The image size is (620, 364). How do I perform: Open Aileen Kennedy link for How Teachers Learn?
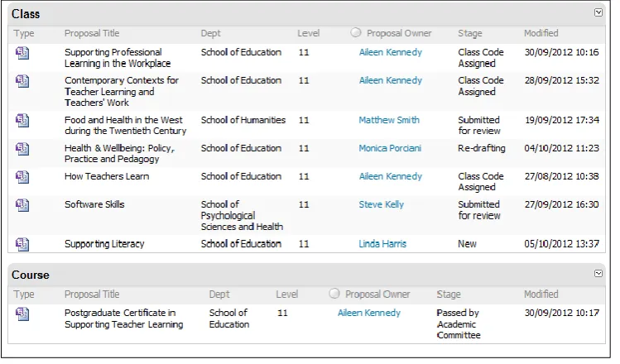390,177
